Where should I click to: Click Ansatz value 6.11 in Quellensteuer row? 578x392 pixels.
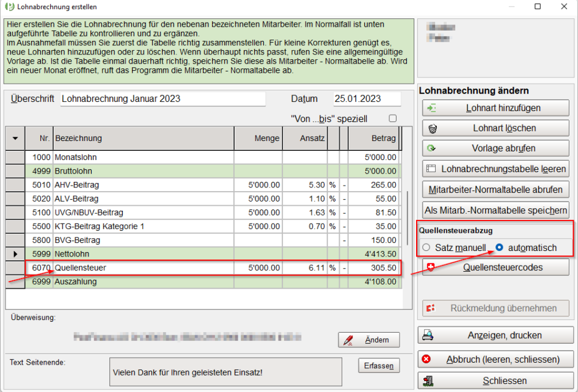pos(316,268)
